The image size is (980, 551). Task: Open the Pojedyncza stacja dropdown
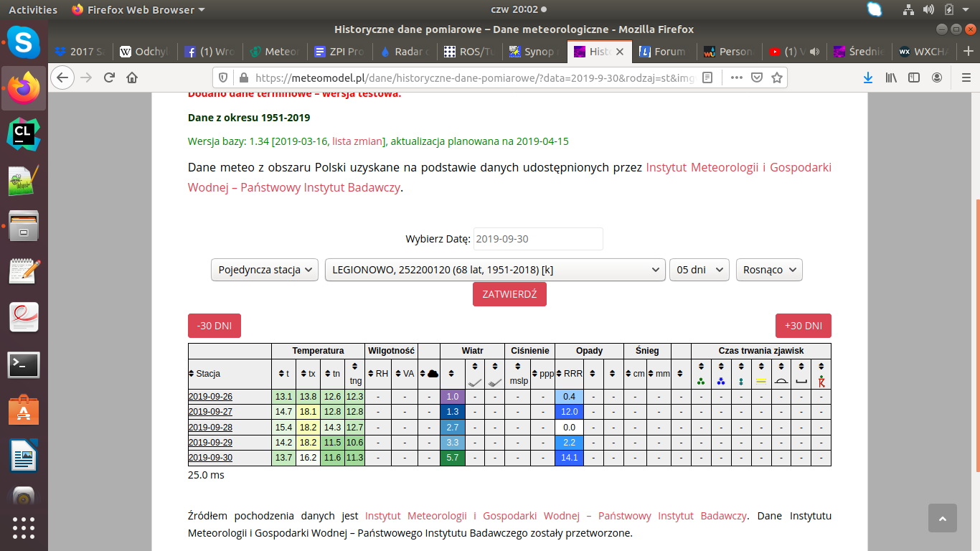tap(264, 270)
